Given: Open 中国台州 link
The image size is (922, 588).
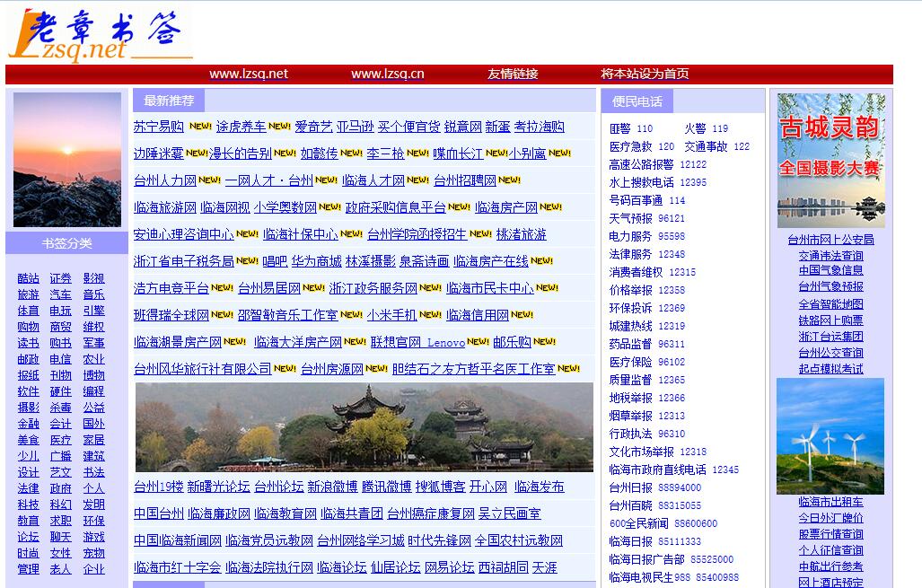Looking at the screenshot, I should (159, 513).
